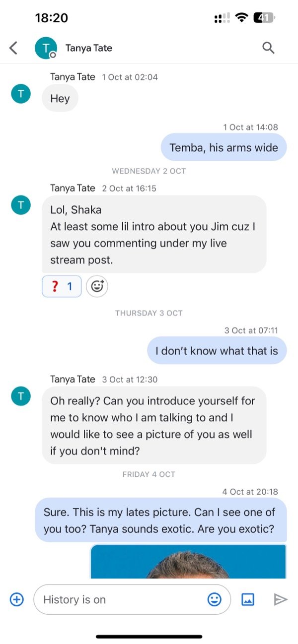Open Tanya Tate's name to view contact details
The image size is (298, 644).
(x=89, y=48)
